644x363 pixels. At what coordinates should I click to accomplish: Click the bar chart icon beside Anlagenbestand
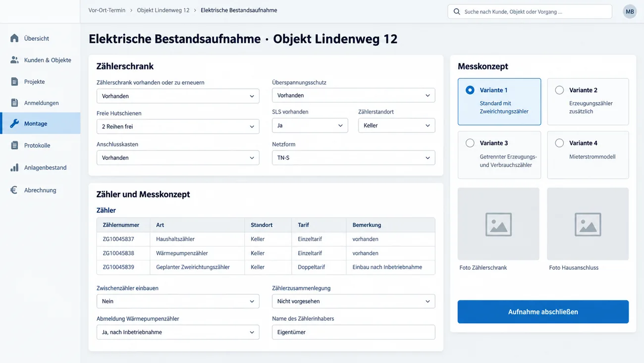tap(14, 168)
